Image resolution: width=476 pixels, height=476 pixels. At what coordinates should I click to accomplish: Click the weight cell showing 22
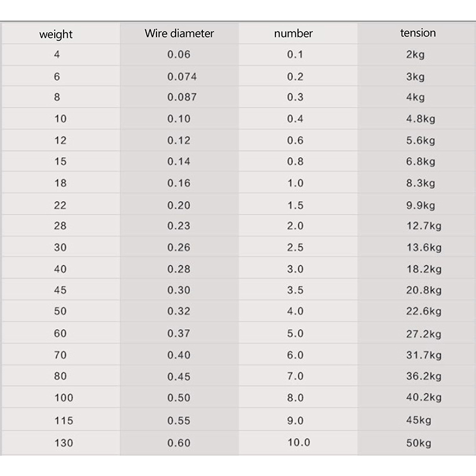pyautogui.click(x=60, y=205)
